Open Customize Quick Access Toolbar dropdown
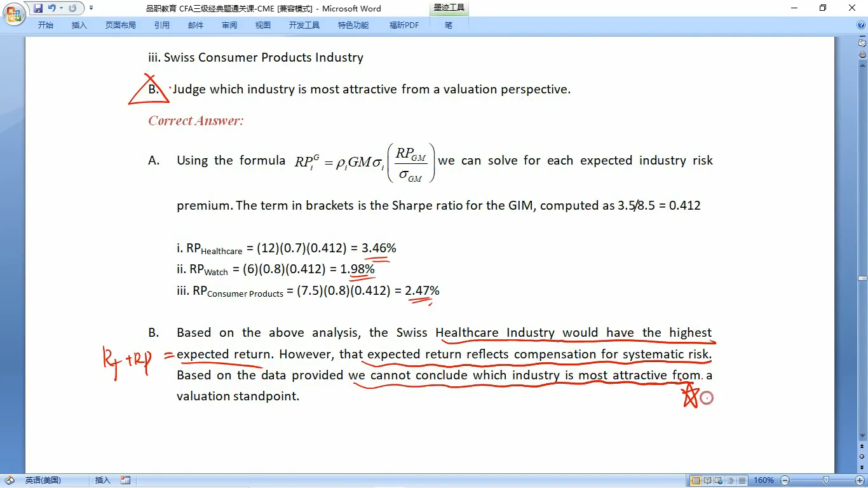Image resolution: width=868 pixels, height=488 pixels. pos(91,8)
